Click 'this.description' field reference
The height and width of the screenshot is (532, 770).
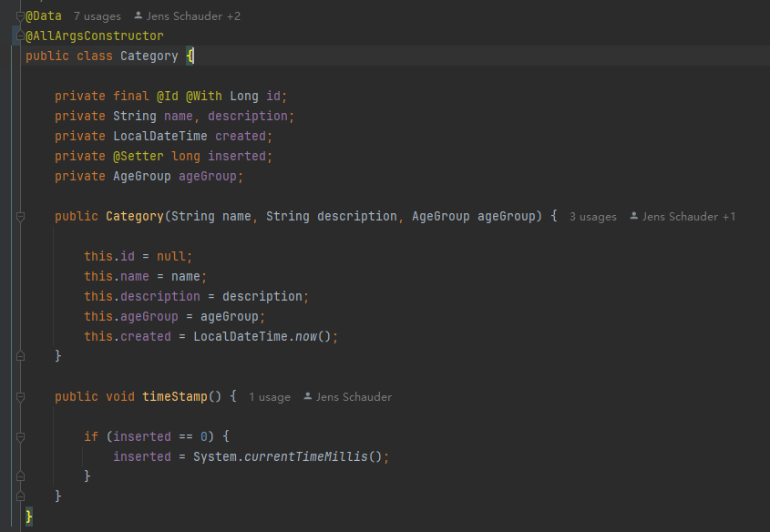point(142,296)
